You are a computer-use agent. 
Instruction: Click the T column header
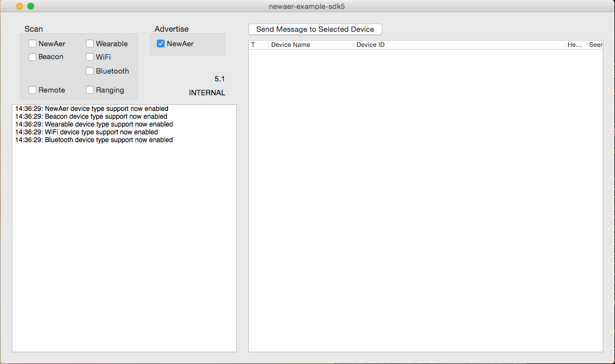pos(259,45)
